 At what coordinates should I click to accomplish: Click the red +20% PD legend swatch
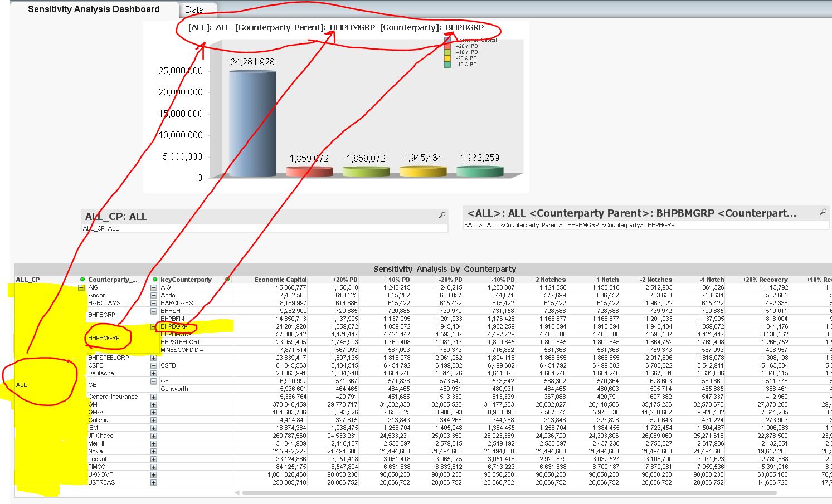[x=447, y=46]
